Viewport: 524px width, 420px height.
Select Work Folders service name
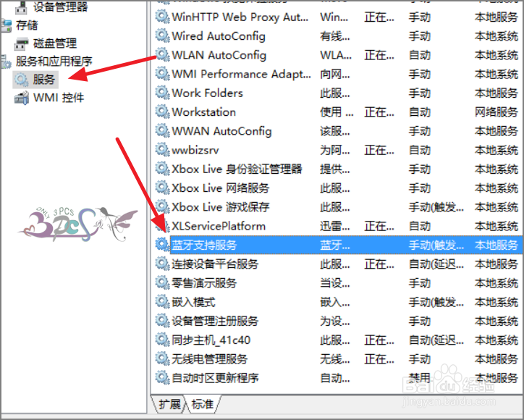(207, 93)
